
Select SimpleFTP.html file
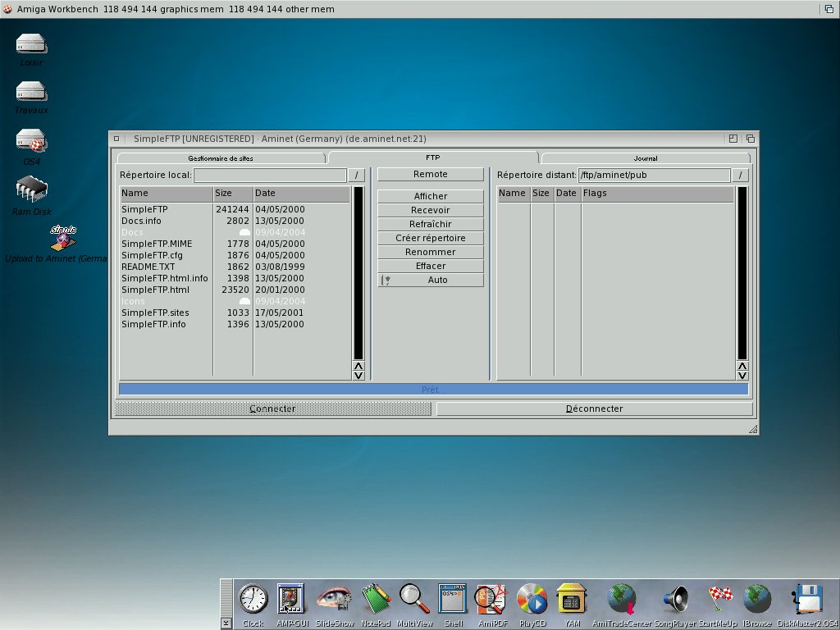coord(235,290)
